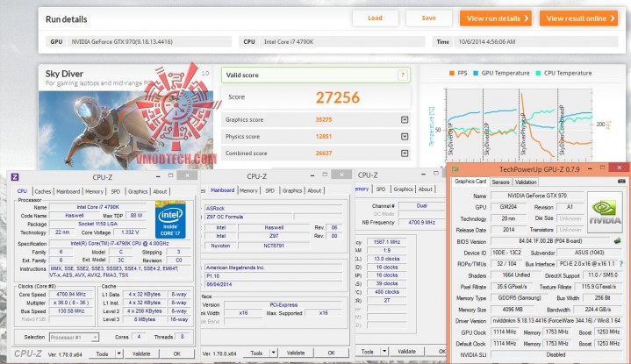Image resolution: width=631 pixels, height=364 pixels.
Task: Click the Graphics score value 35275
Action: pos(324,120)
